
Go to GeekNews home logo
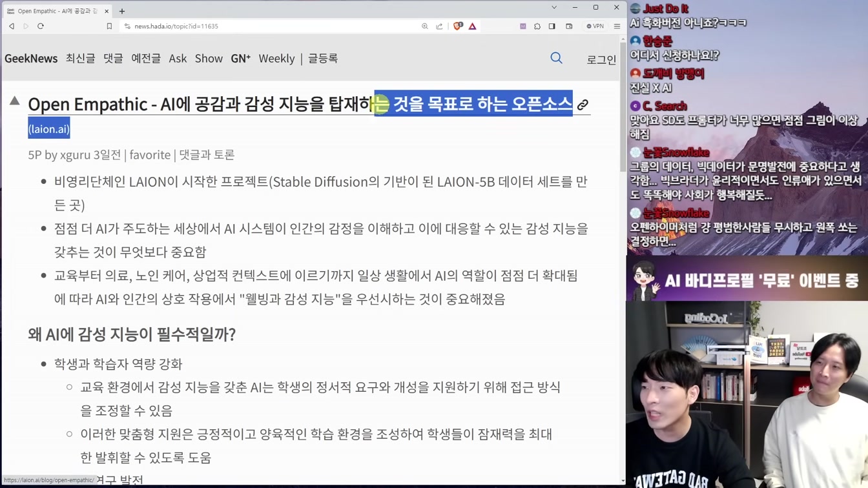(x=31, y=58)
